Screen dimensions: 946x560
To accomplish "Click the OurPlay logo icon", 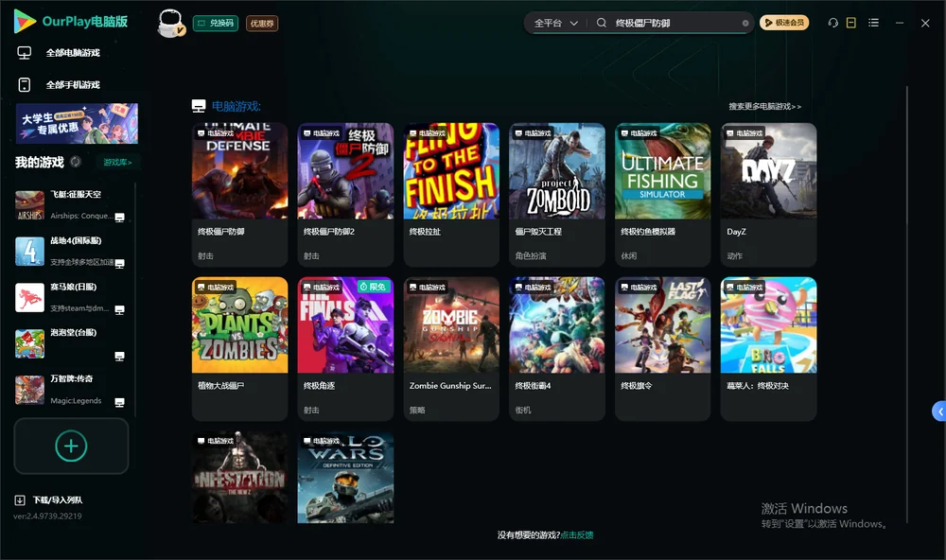I will coord(25,22).
